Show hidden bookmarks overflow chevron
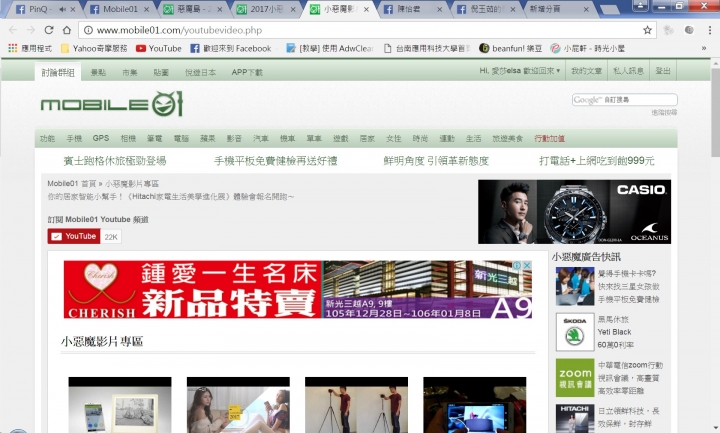Screen dimensions: 720x433 pos(703,48)
